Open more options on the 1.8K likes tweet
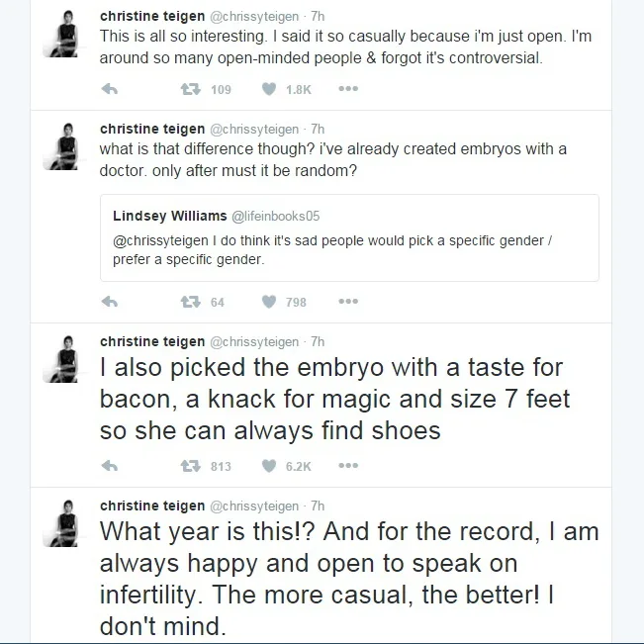The image size is (644, 644). click(x=348, y=89)
